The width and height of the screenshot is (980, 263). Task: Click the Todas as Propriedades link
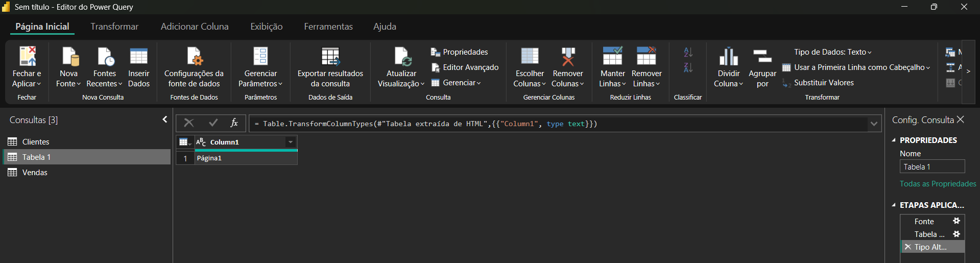938,184
